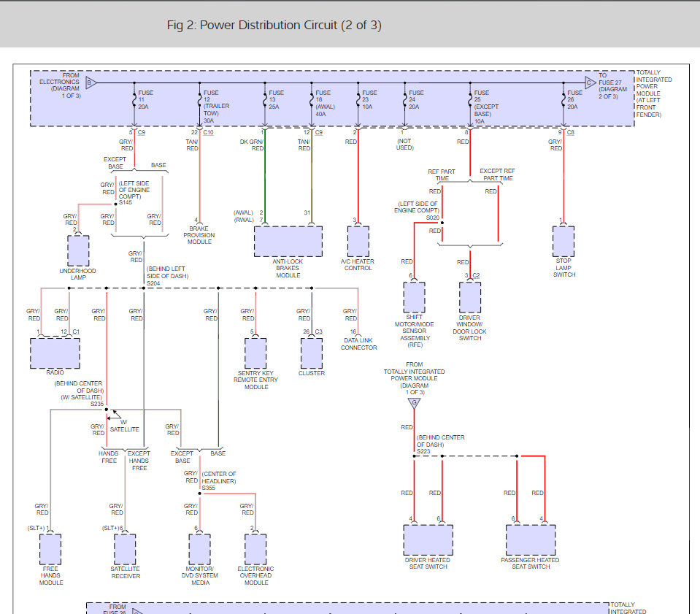Click the 'S145' splice label

(x=126, y=202)
